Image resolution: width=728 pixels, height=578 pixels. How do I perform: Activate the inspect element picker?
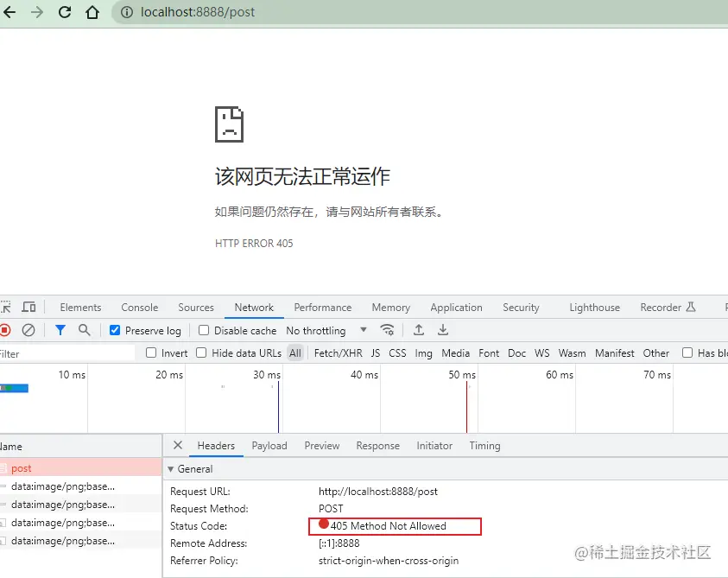[5, 307]
